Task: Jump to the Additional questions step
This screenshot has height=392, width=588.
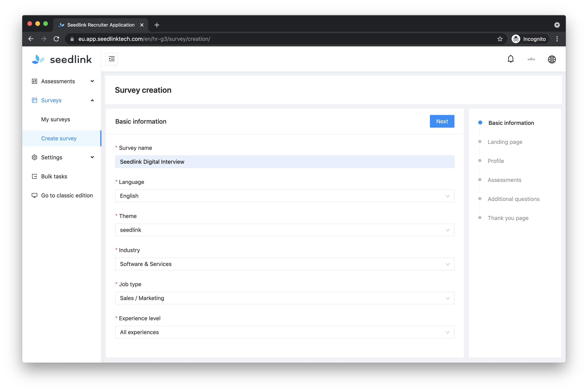Action: pyautogui.click(x=513, y=199)
